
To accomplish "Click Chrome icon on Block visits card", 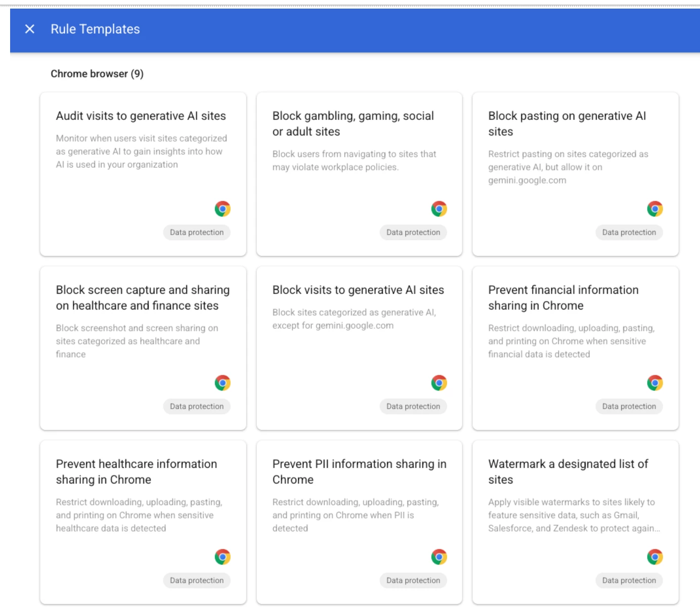I will click(439, 383).
